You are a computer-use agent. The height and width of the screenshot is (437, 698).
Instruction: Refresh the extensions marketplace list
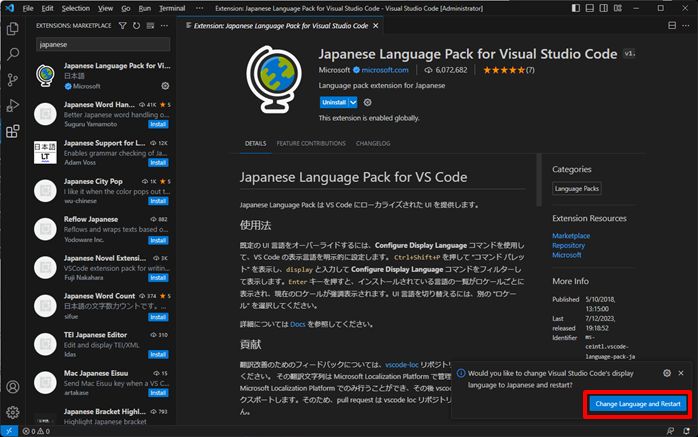pyautogui.click(x=136, y=26)
